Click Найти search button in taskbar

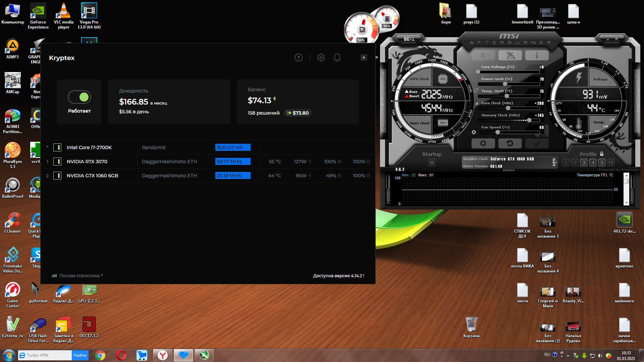[80, 355]
